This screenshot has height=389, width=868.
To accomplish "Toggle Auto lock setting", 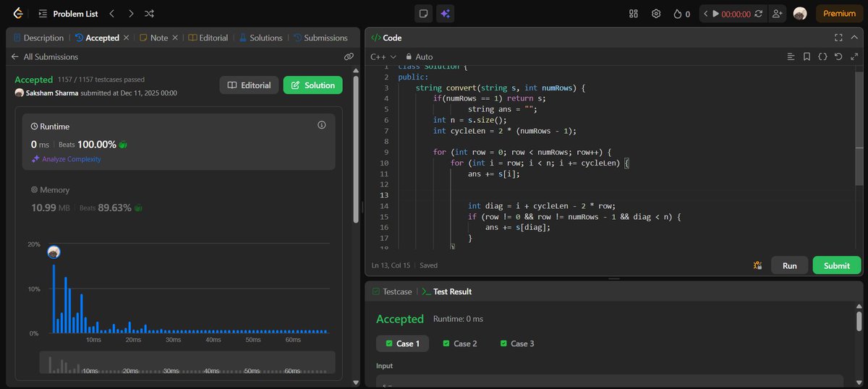I will point(420,56).
